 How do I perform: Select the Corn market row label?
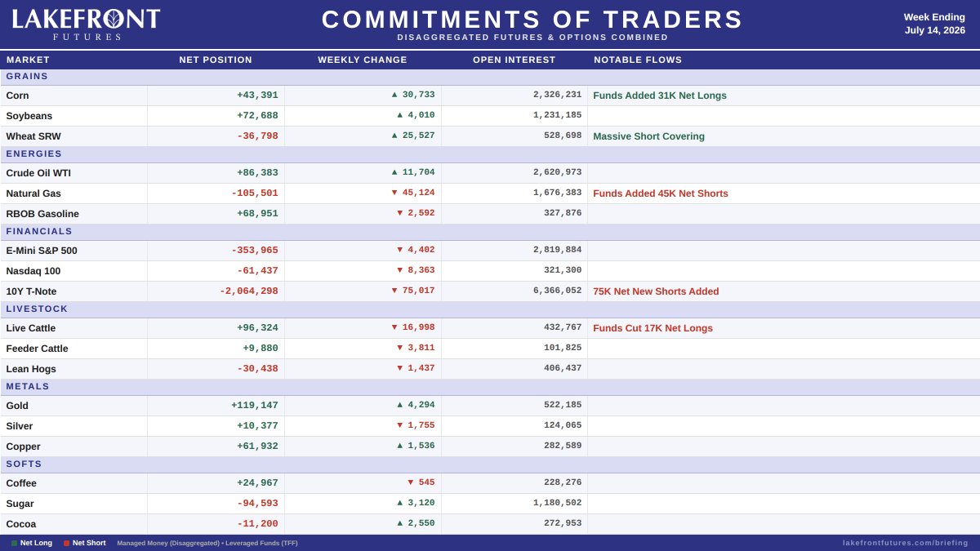[x=17, y=96]
